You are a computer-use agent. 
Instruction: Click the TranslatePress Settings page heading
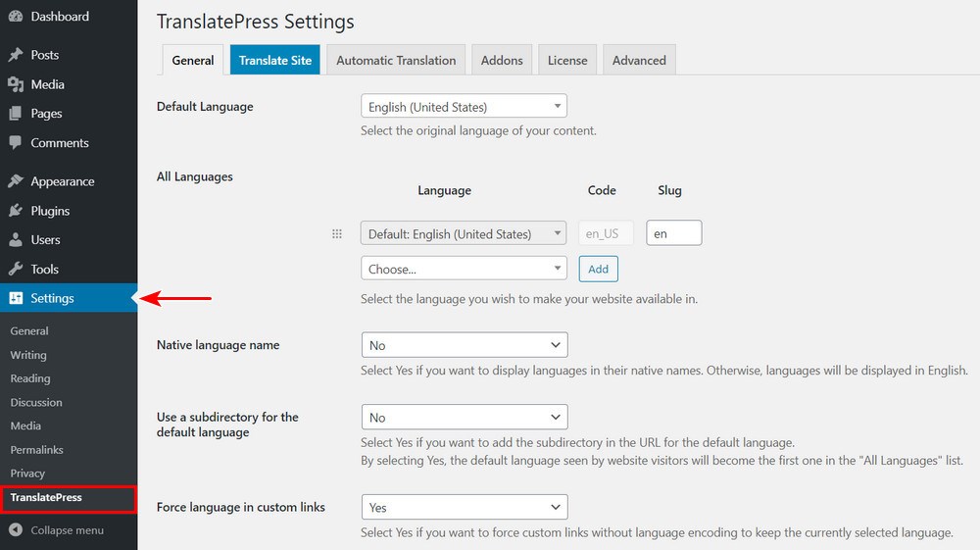pos(255,22)
